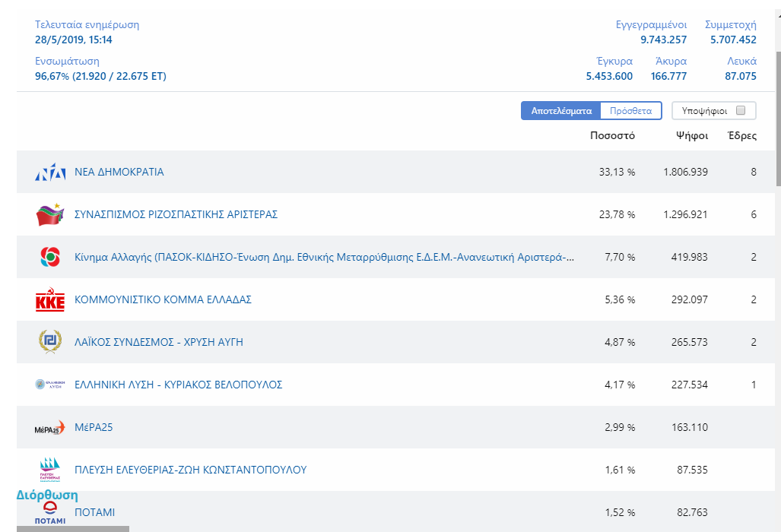Click the horizontal scrollbar thumb
This screenshot has width=781, height=532.
[73, 529]
